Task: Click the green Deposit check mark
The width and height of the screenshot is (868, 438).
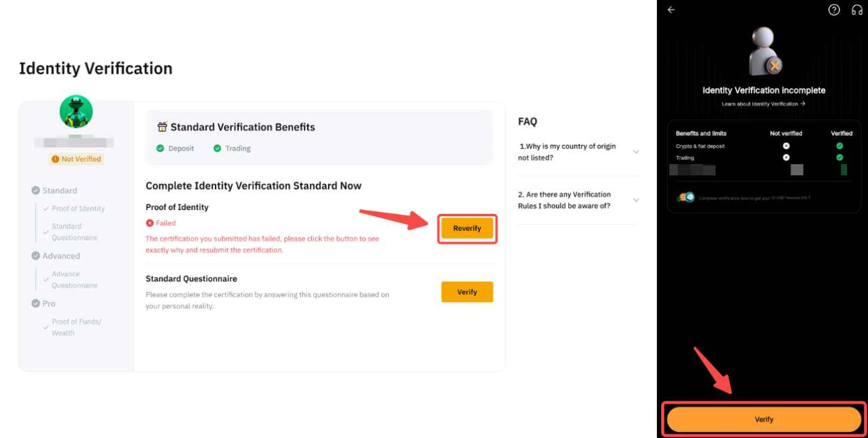Action: (160, 149)
